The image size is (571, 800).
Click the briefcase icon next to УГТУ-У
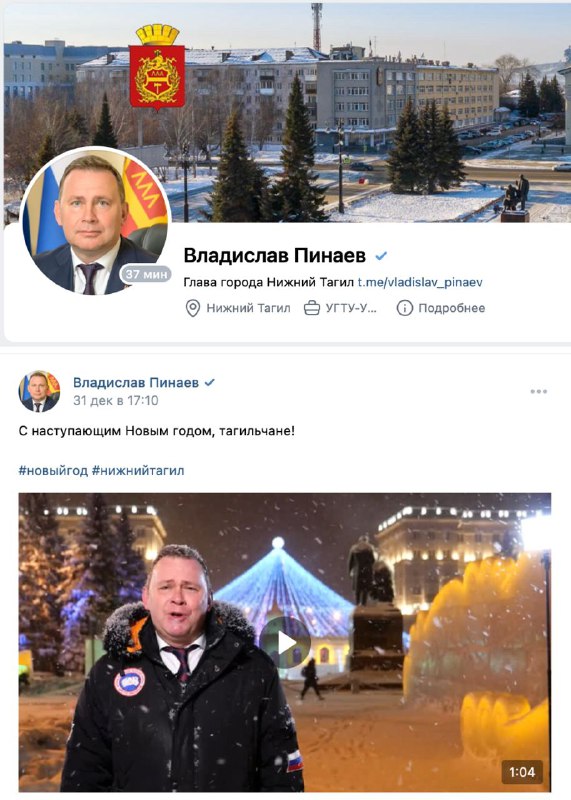point(312,308)
